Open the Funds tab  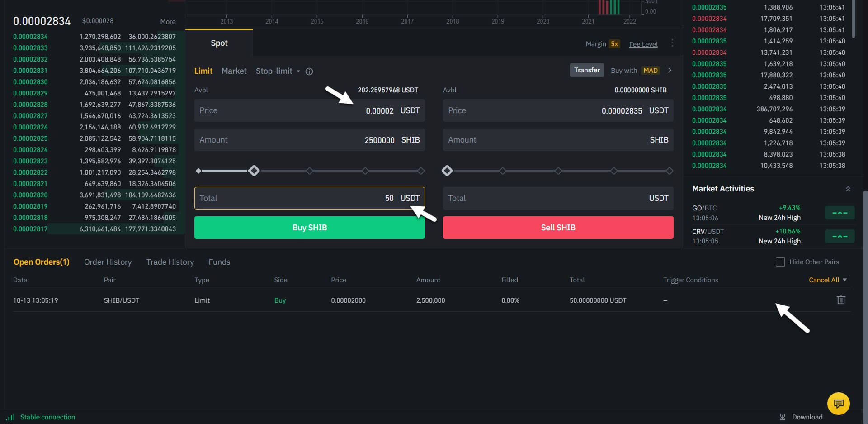click(x=219, y=262)
